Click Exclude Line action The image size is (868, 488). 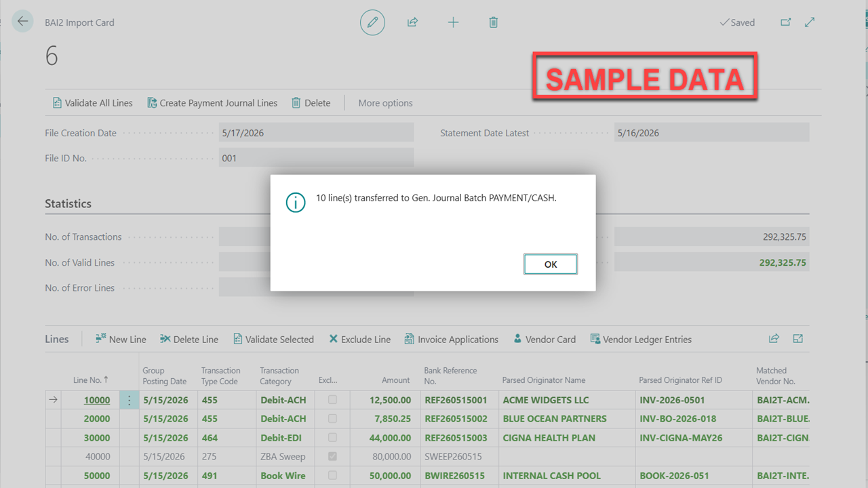pyautogui.click(x=359, y=339)
